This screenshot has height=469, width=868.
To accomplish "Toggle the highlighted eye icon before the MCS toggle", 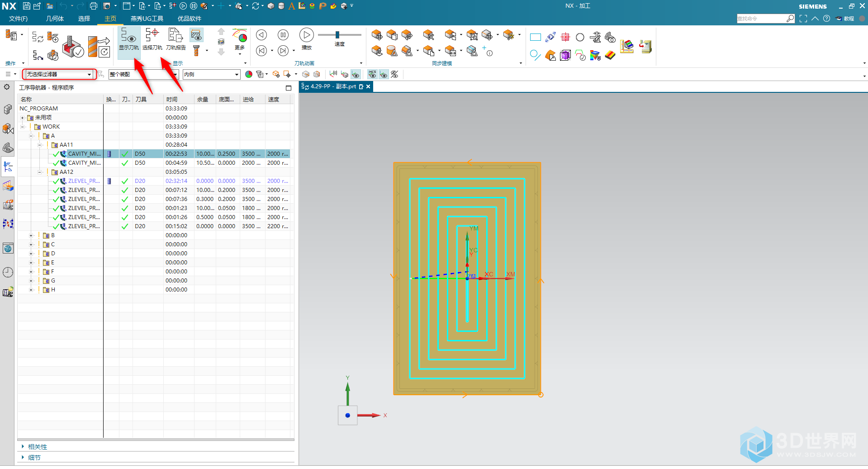I will [x=356, y=74].
